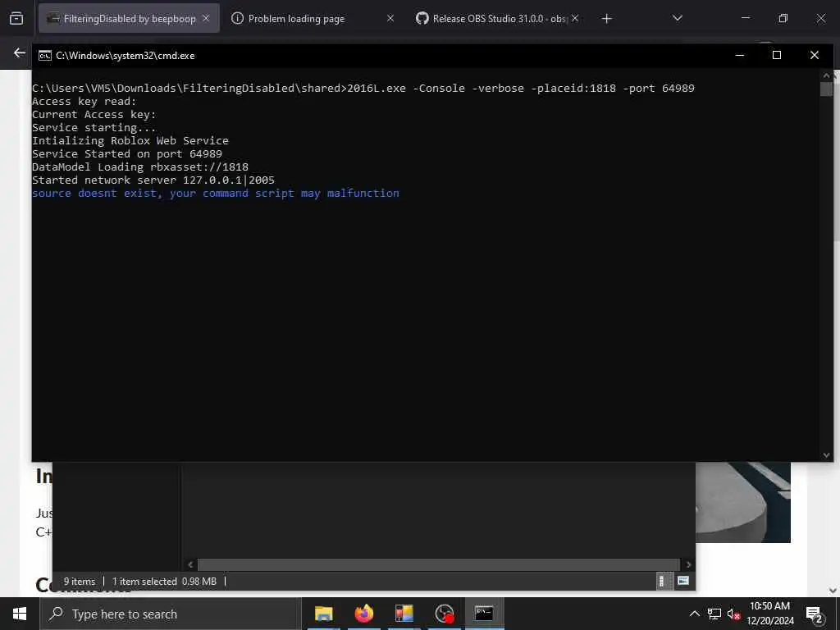The width and height of the screenshot is (840, 630).
Task: Open the colorful squares taskbar app
Action: [x=404, y=614]
